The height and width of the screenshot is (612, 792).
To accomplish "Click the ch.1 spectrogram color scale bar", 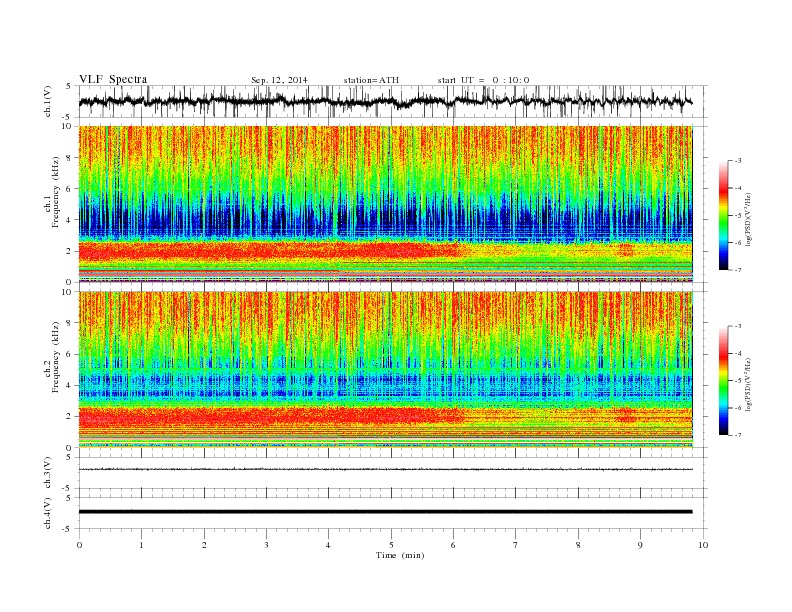I will coord(723,215).
